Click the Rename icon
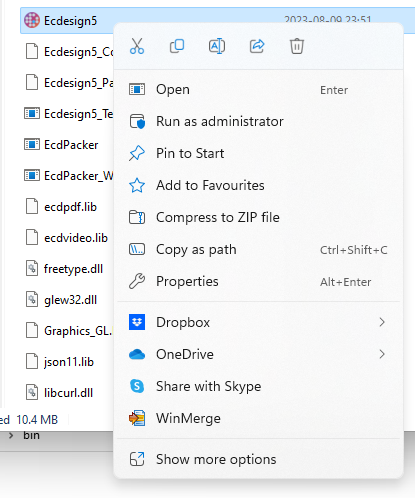Image resolution: width=415 pixels, height=498 pixels. (x=217, y=46)
